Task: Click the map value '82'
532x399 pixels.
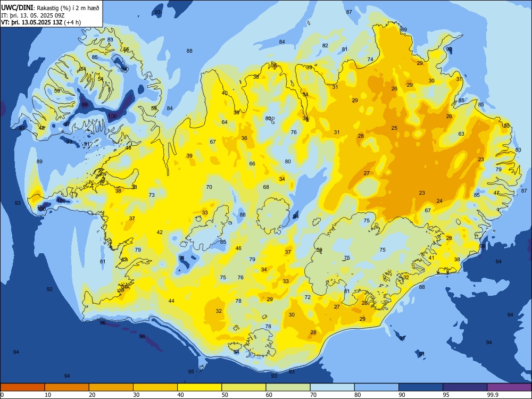Action: click(x=325, y=45)
